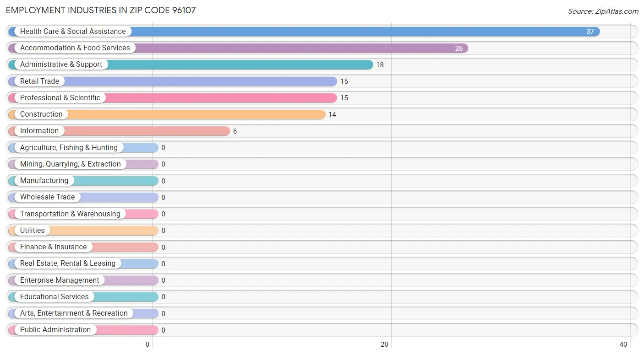This screenshot has width=644, height=355.
Task: Select the Enterprise Management label
Action: tap(60, 280)
